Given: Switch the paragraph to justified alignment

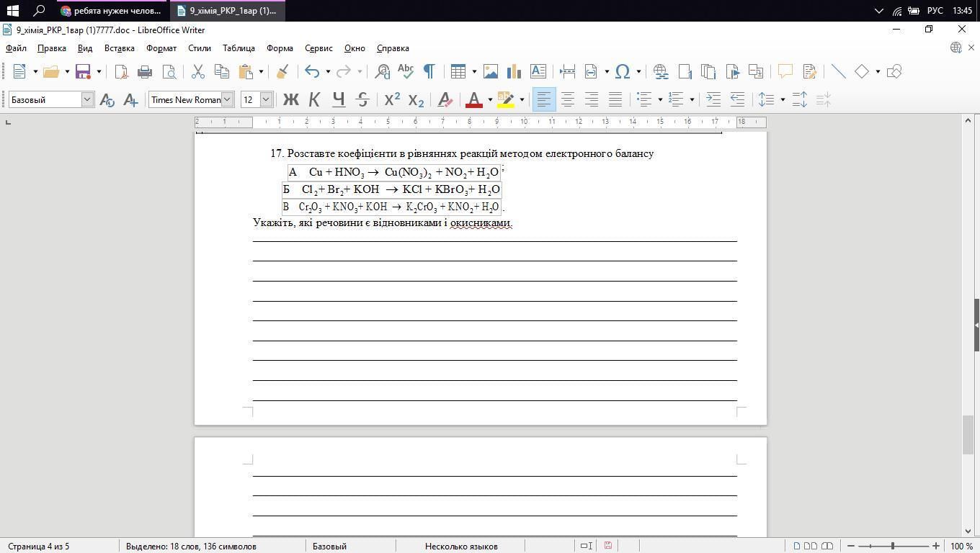Looking at the screenshot, I should pos(615,99).
